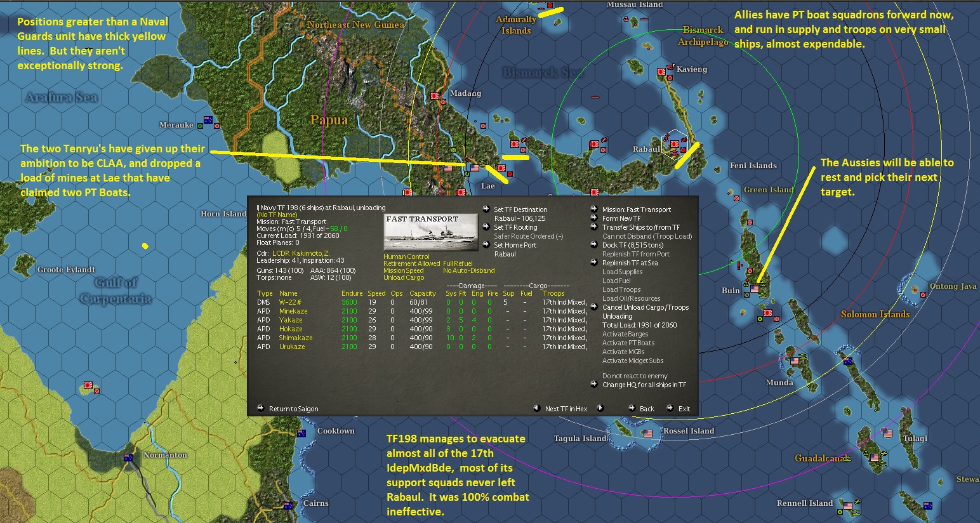
Task: Select the US flag on Guadalcanal
Action: [875, 458]
